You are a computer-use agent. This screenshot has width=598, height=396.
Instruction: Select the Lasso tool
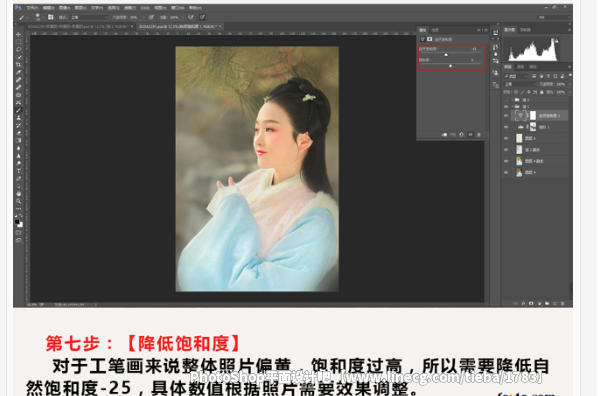18,50
